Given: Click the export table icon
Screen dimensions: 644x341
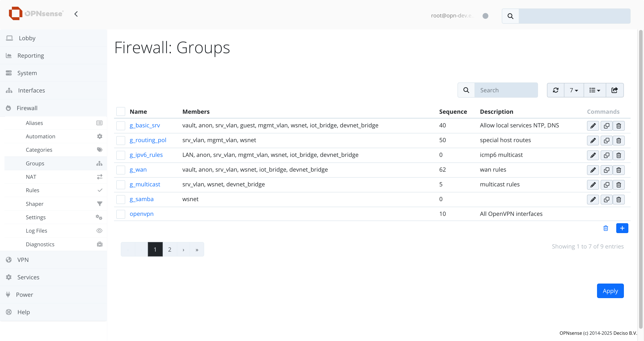Looking at the screenshot, I should (614, 90).
